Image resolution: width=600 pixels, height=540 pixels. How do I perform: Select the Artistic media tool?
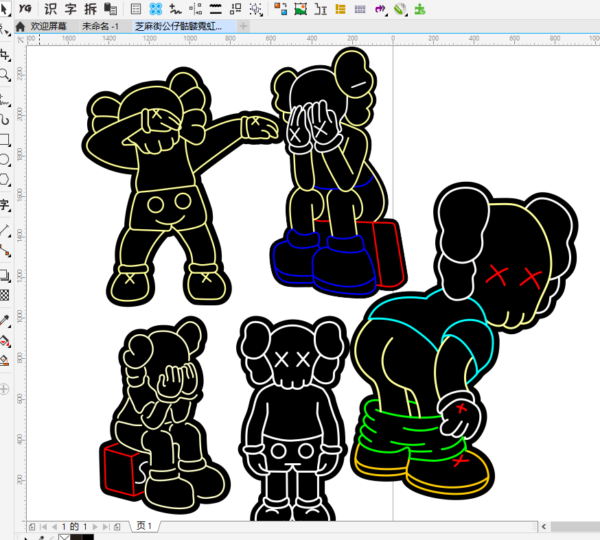point(5,120)
